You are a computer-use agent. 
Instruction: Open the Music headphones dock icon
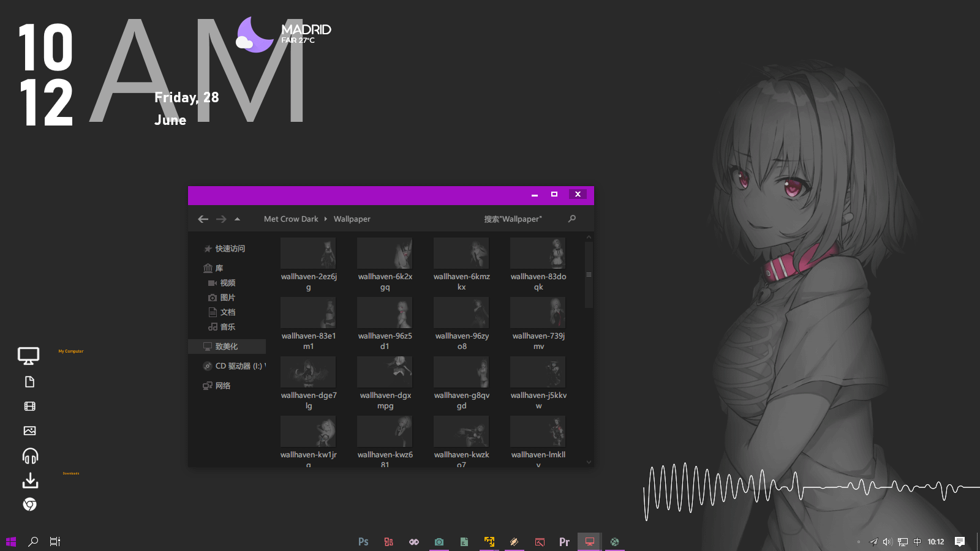[30, 456]
